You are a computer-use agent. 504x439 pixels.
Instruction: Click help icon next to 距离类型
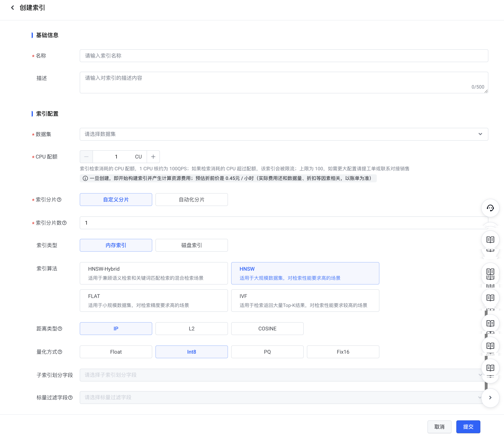coord(60,329)
